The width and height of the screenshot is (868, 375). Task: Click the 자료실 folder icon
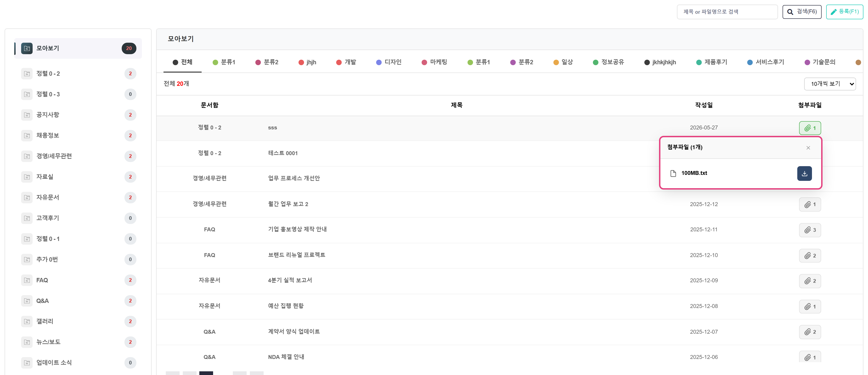(x=27, y=177)
